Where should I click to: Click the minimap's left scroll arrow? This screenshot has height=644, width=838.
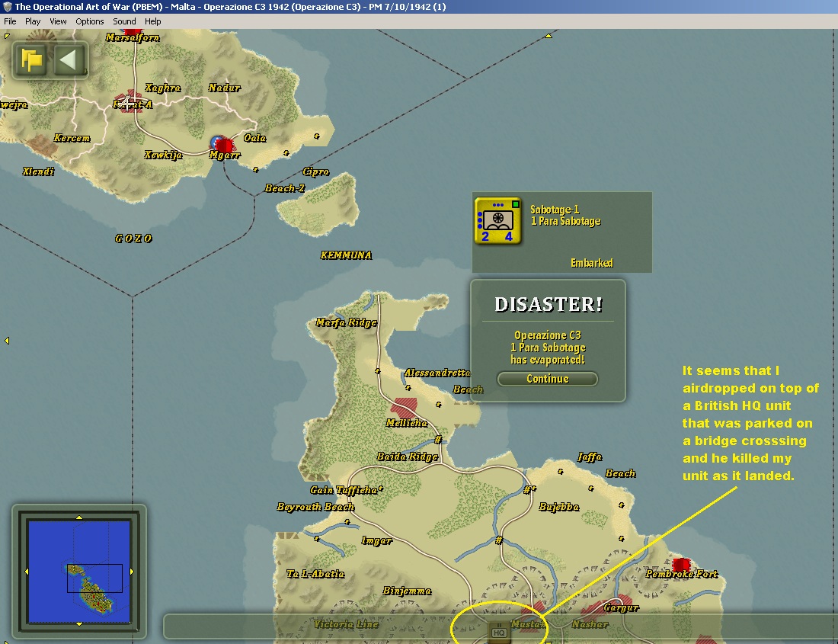(x=26, y=572)
